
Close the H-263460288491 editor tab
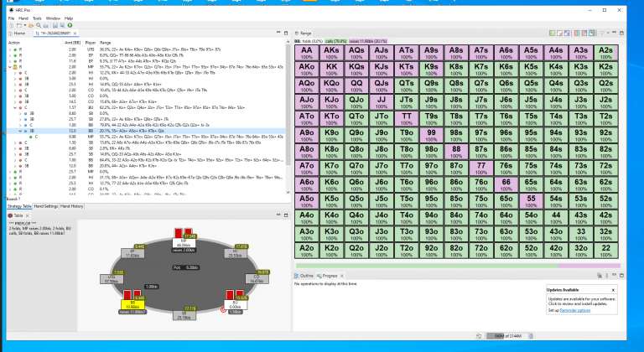pyautogui.click(x=75, y=34)
